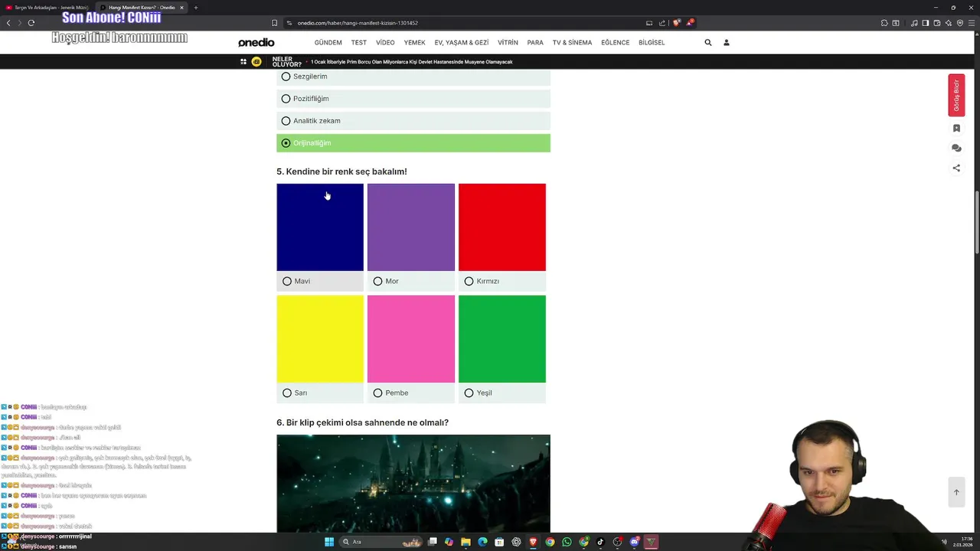Open the YEMEK menu item
980x551 pixels.
coord(415,43)
